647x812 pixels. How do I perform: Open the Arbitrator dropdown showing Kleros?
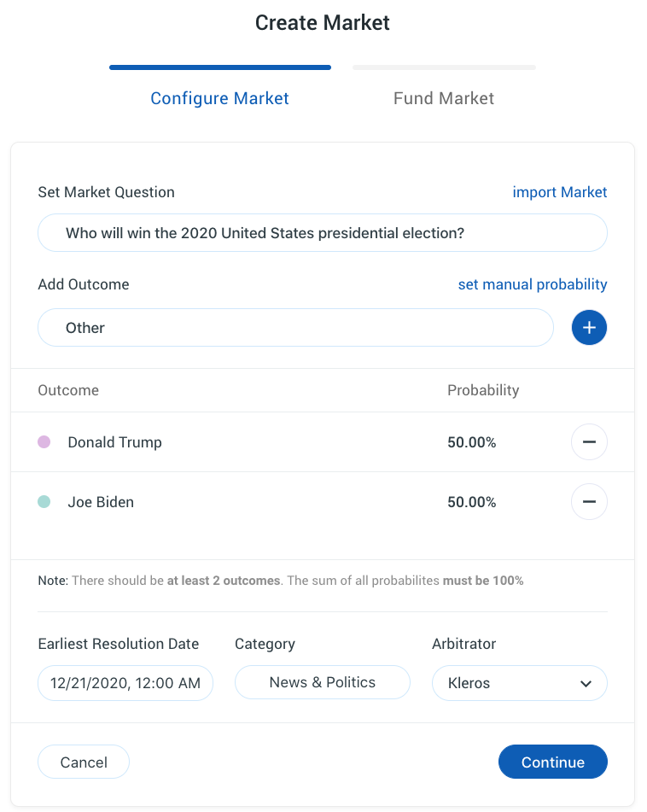pos(519,683)
